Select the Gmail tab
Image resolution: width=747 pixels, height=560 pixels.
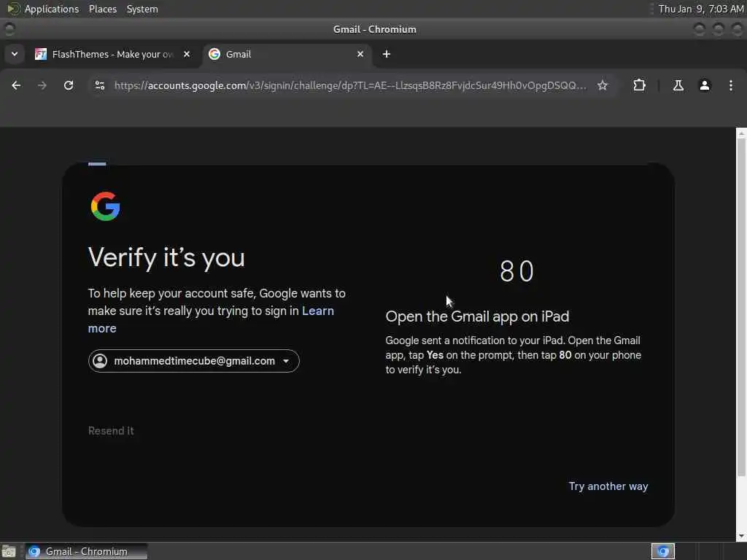[x=286, y=54]
